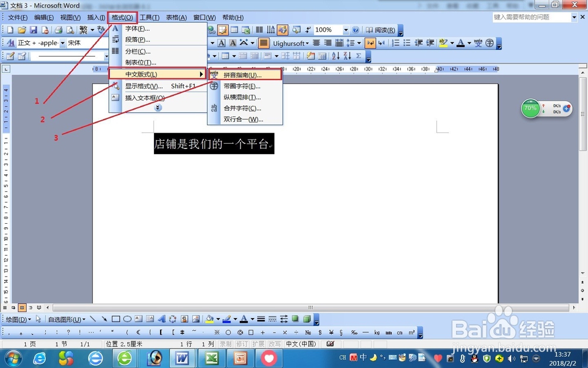Select the Oval drawing tool
588x368 pixels.
click(x=127, y=319)
